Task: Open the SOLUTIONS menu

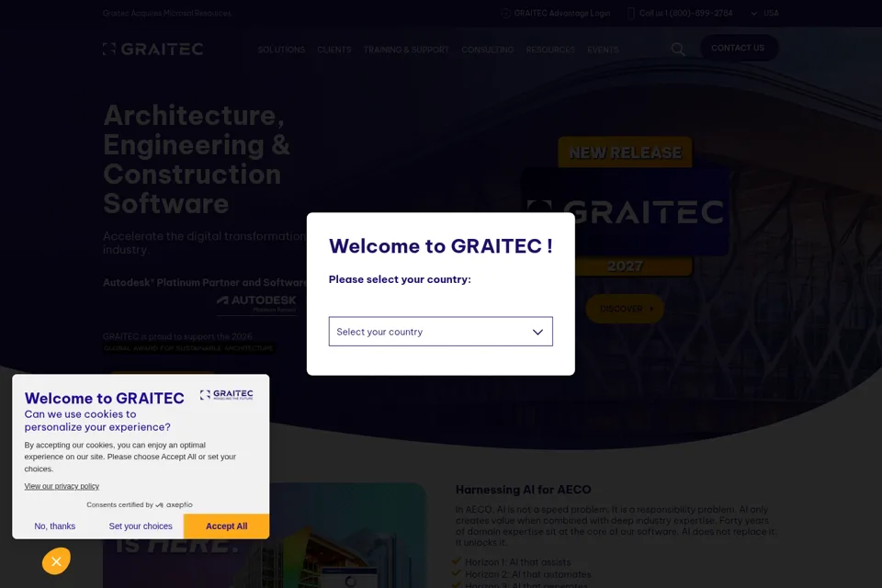Action: [281, 50]
